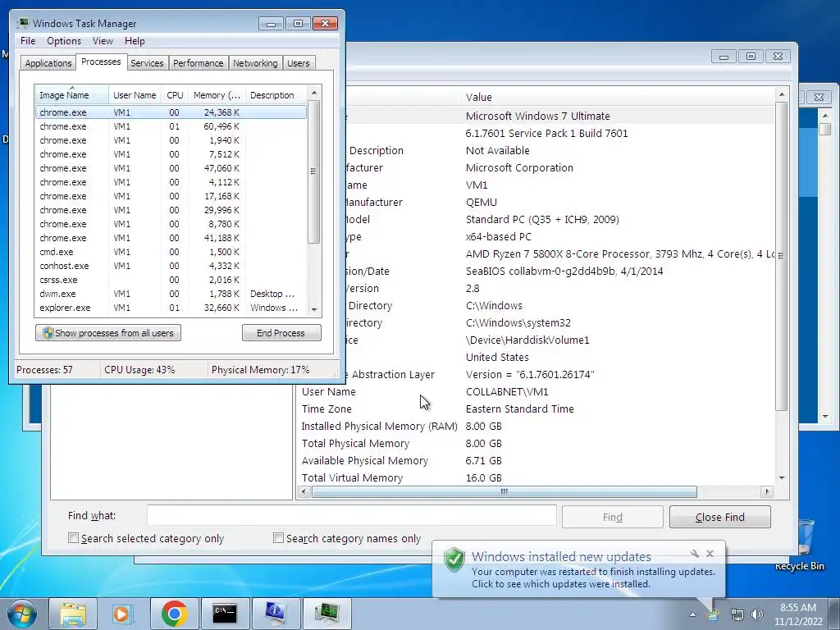The height and width of the screenshot is (630, 840).
Task: Click Close Find in System Information
Action: tap(720, 517)
